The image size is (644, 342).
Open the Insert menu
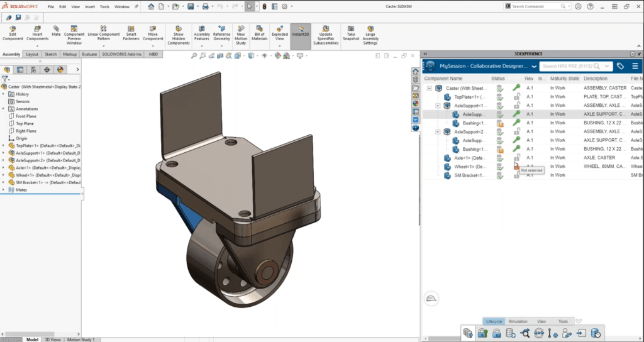coord(89,6)
